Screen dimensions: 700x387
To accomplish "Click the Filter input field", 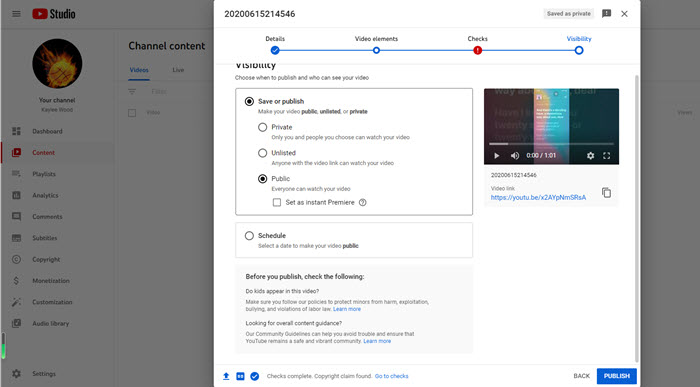I will (x=159, y=92).
